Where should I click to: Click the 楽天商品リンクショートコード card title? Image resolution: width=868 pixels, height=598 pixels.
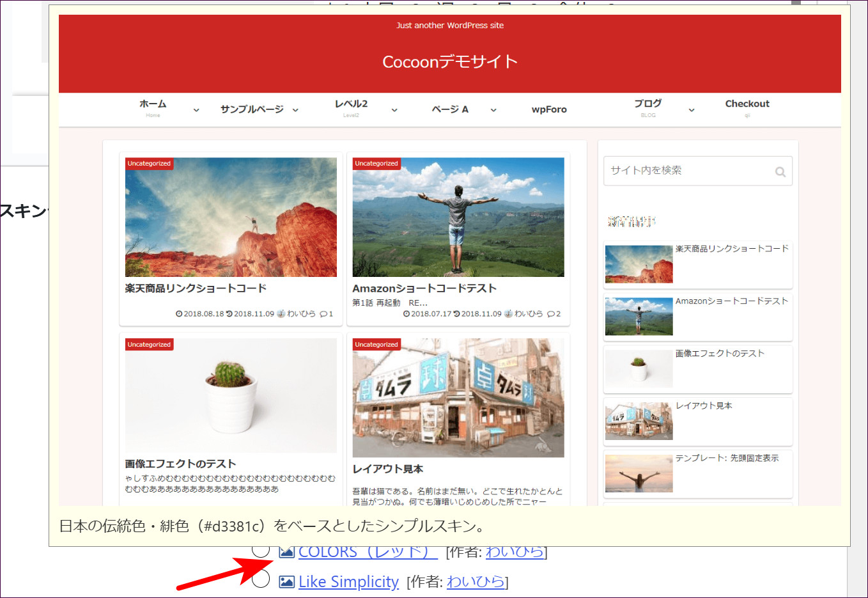[196, 288]
